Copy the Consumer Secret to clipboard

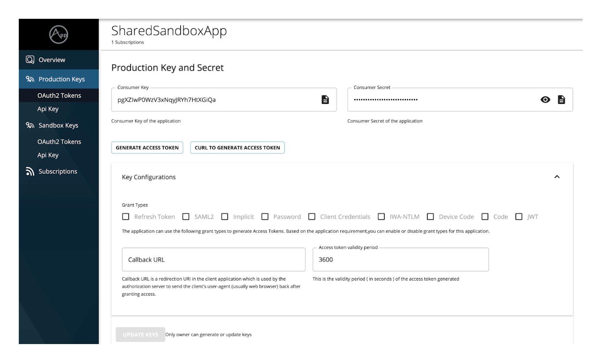(x=561, y=100)
